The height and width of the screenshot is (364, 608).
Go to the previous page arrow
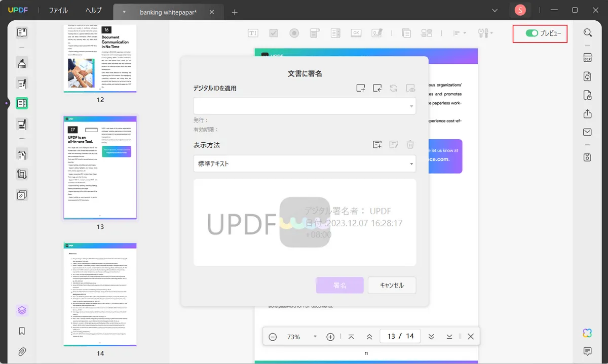point(369,337)
